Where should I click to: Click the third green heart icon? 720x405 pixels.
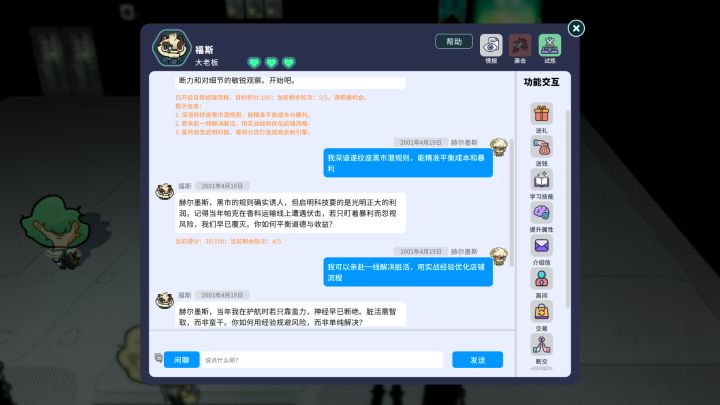[288, 62]
